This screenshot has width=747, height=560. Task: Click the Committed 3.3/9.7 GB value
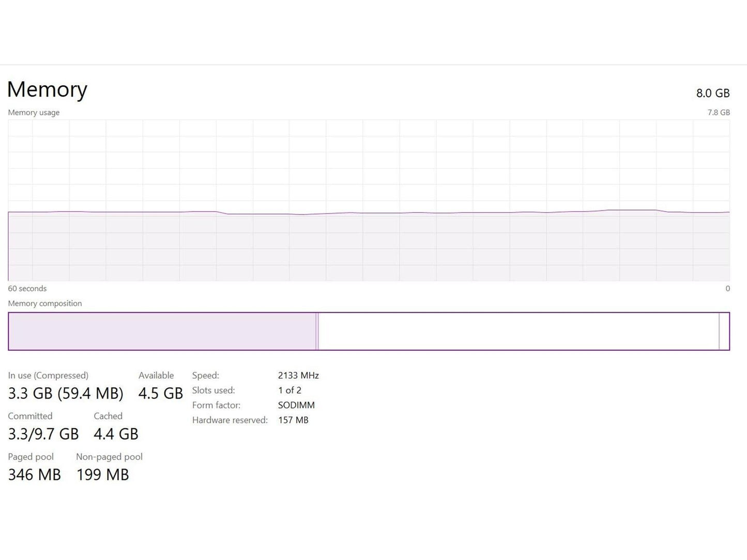coord(43,434)
